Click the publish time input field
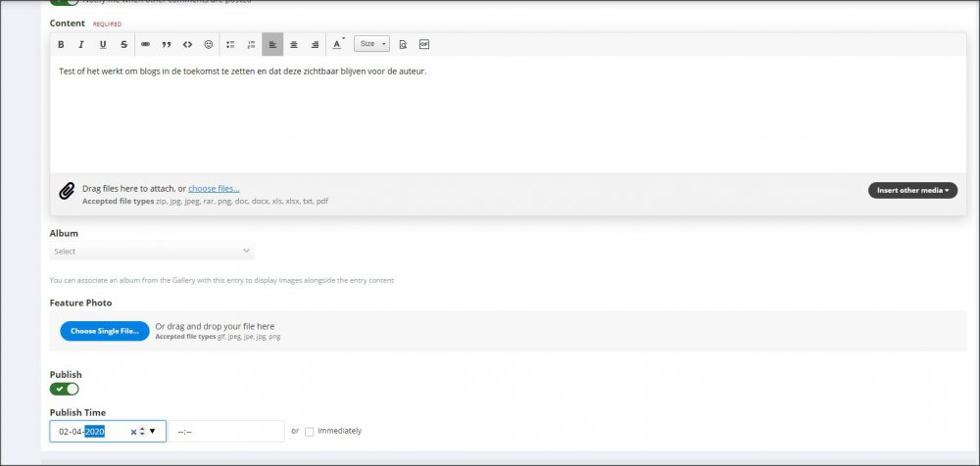The height and width of the screenshot is (466, 980). 225,431
